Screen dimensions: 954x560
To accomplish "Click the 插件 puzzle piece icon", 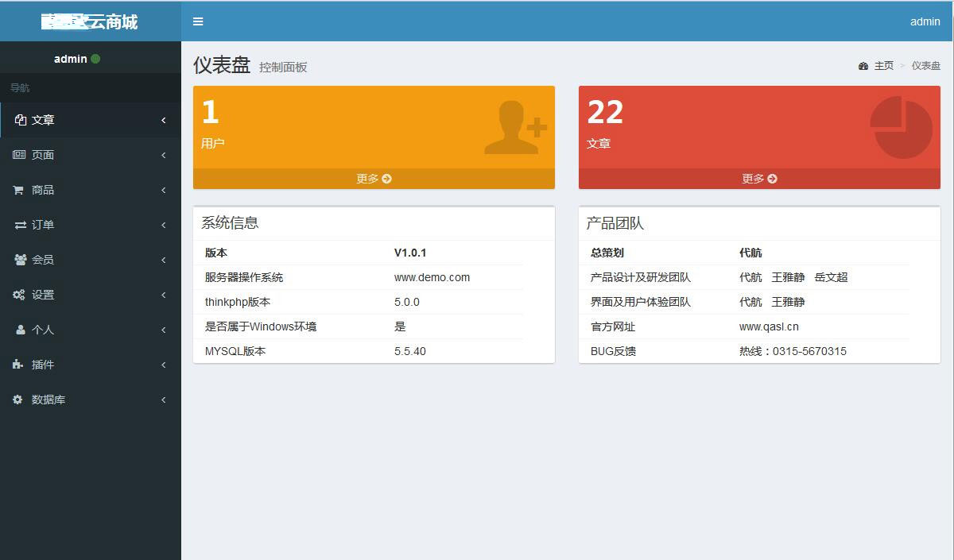I will (18, 365).
